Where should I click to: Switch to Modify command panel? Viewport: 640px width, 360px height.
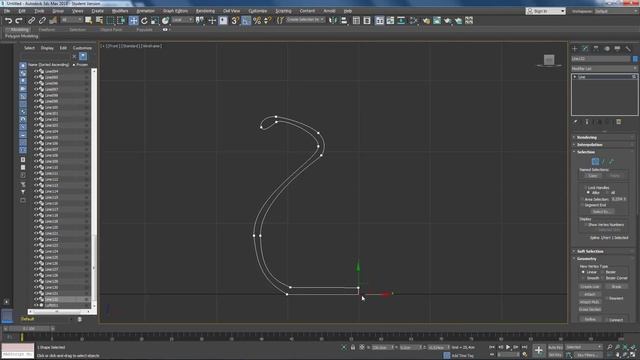[585, 49]
